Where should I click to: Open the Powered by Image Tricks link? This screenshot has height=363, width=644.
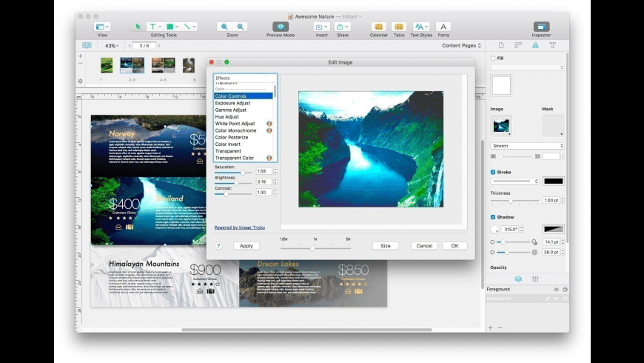[239, 227]
